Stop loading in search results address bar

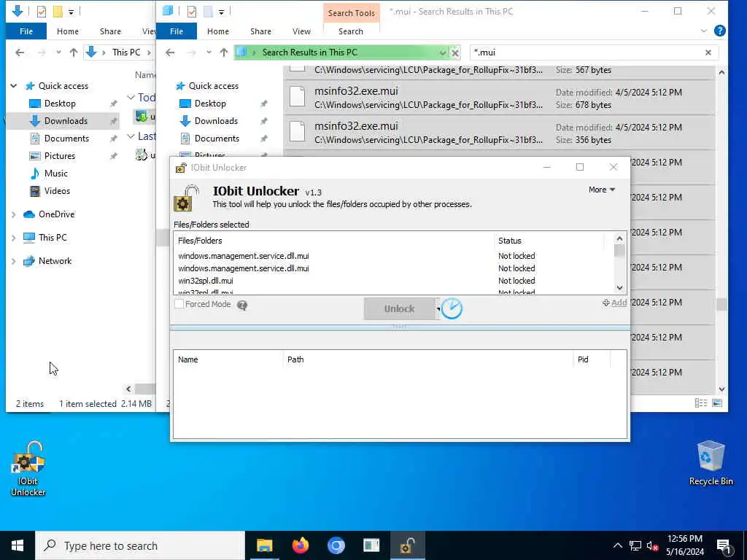pyautogui.click(x=455, y=52)
